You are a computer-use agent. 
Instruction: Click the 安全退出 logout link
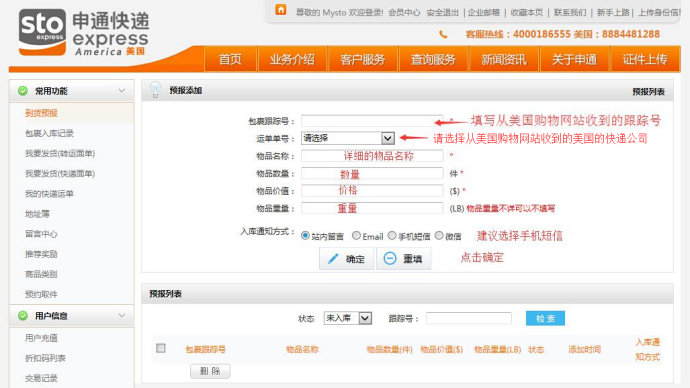click(x=443, y=12)
